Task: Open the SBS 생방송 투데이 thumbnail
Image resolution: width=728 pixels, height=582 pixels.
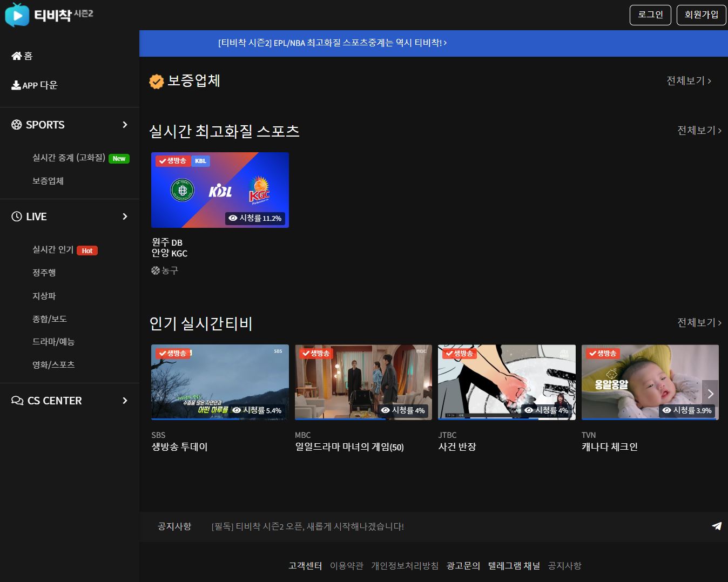Action: (x=220, y=382)
